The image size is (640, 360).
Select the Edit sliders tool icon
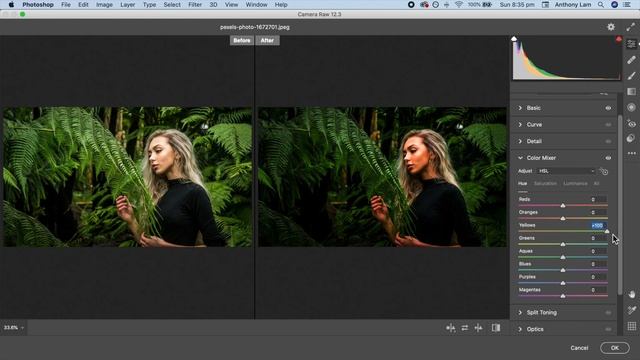[x=631, y=44]
